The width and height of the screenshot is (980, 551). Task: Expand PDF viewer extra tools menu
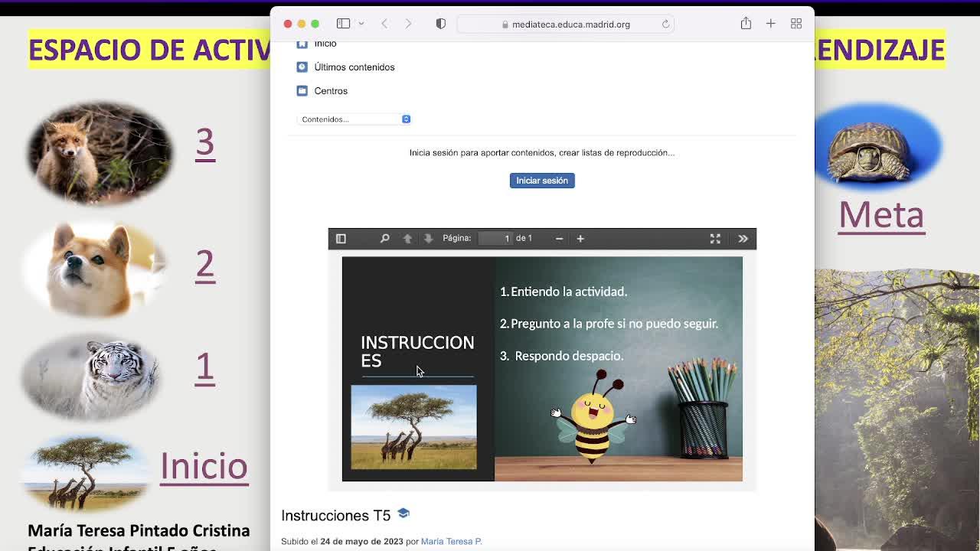click(743, 239)
